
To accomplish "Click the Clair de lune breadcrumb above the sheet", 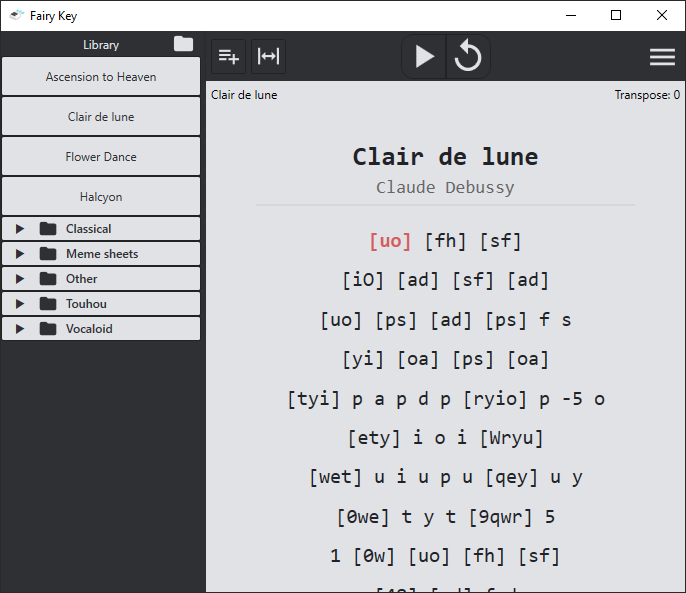I will tap(244, 95).
